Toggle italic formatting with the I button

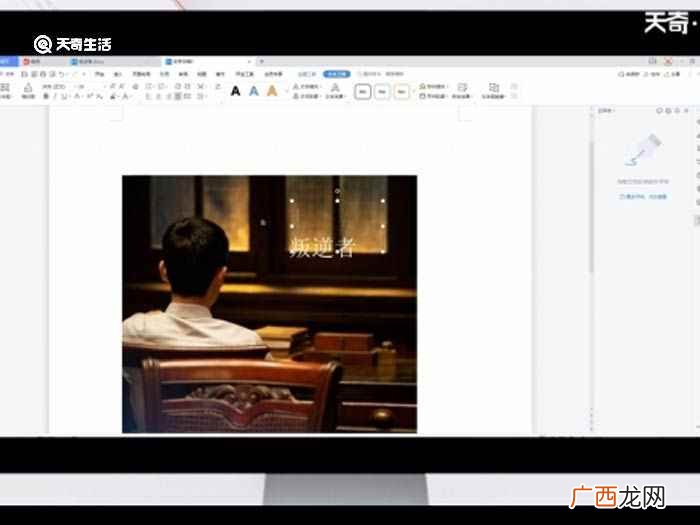coord(55,96)
